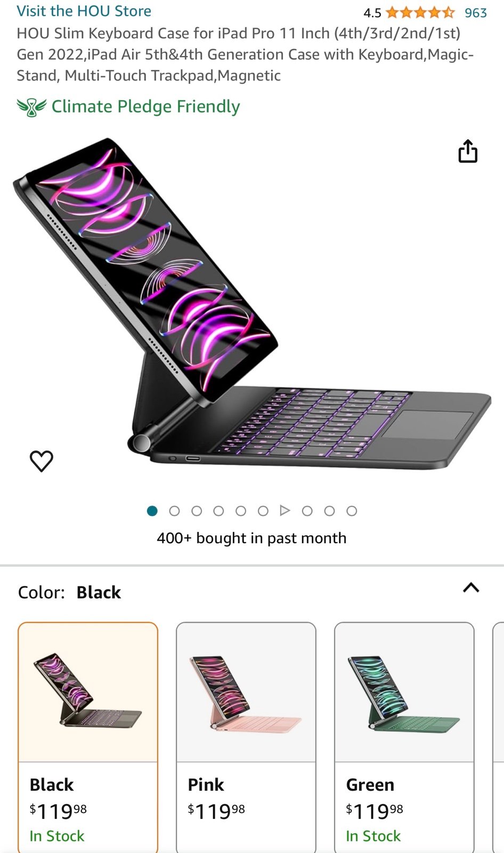Open Climate Pledge Friendly details
Viewport: 504px width, 853px height.
145,107
